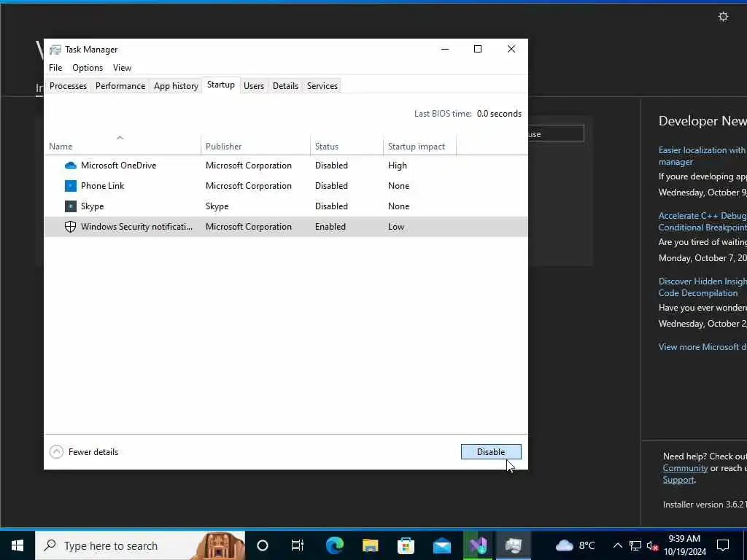Open Microsoft Store from the taskbar

coord(406,545)
